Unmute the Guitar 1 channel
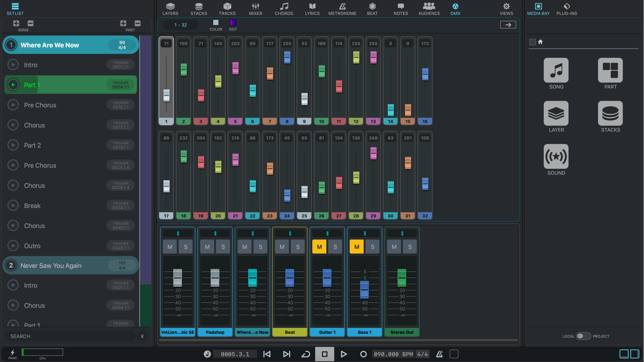Screen dimensions: 644x362 tap(319, 247)
